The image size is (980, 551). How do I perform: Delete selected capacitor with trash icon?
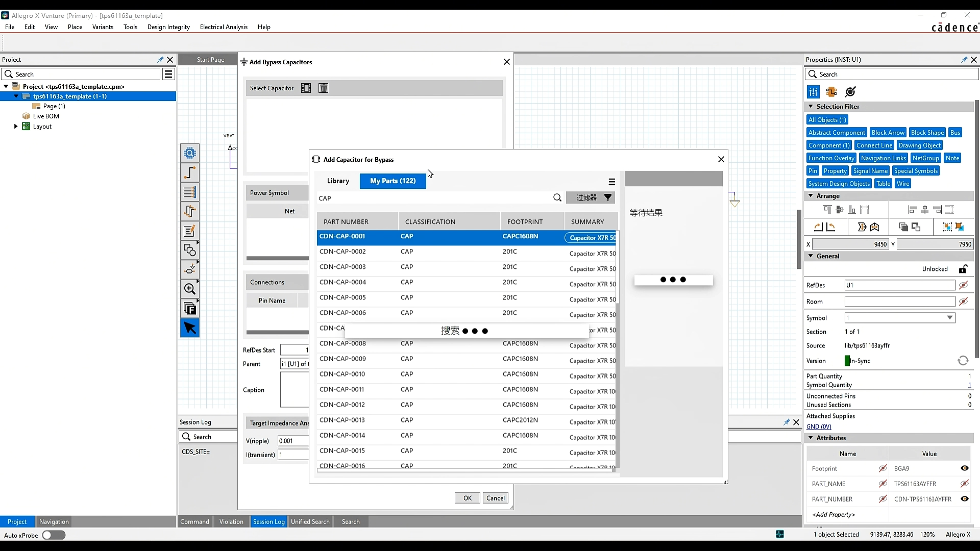[x=324, y=88]
